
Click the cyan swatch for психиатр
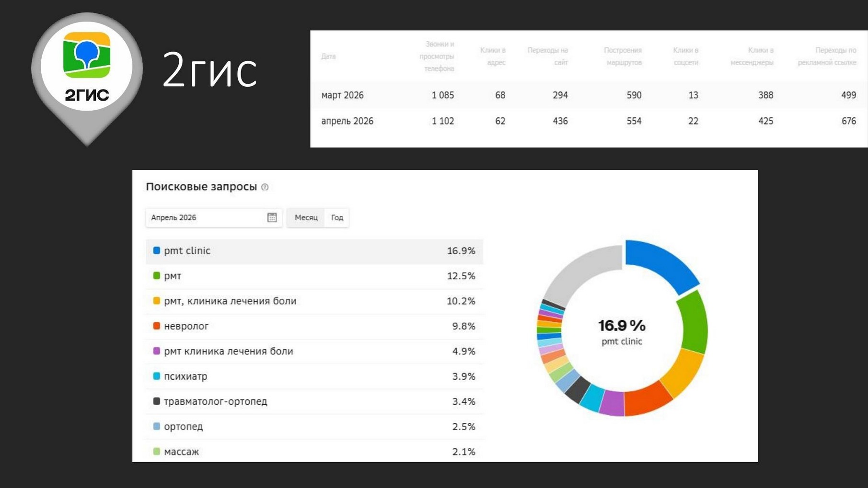click(x=156, y=376)
